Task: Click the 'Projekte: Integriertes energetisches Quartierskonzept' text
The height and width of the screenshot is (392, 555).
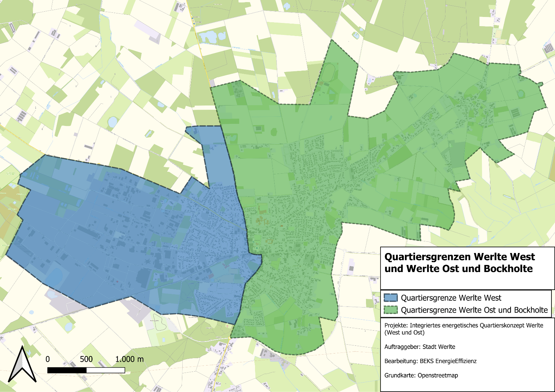Action: coord(464,325)
